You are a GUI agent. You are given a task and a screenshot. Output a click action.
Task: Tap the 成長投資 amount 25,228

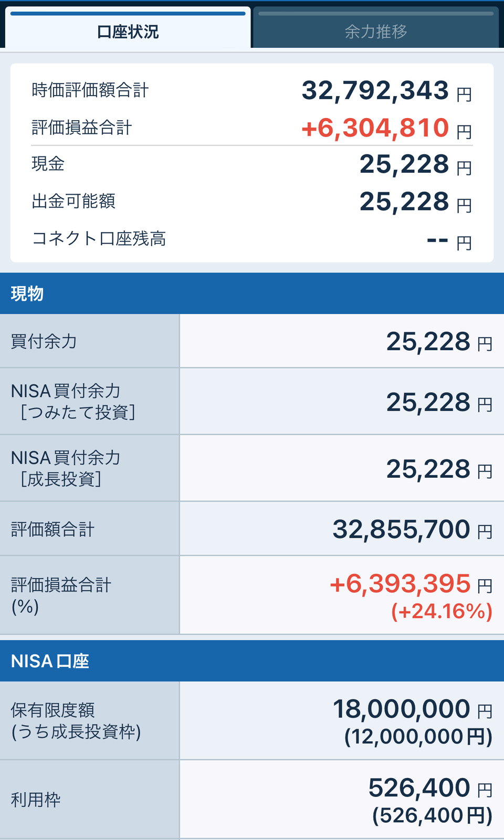428,469
